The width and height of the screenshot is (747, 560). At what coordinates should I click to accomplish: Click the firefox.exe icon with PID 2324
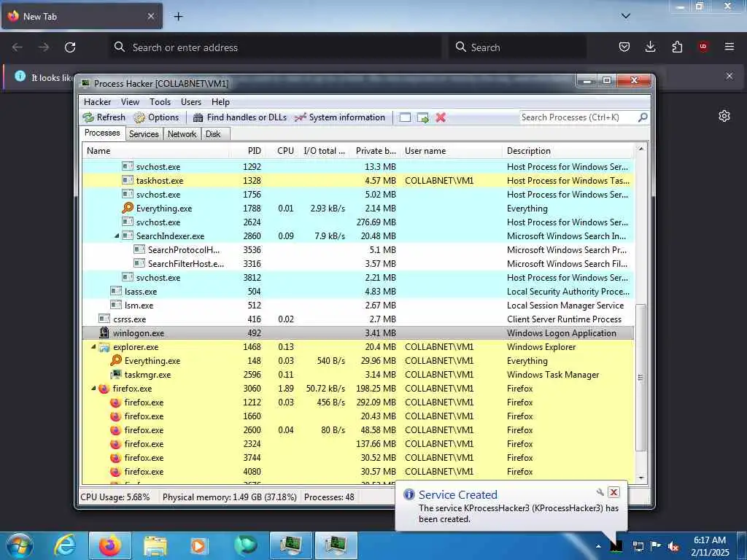115,444
